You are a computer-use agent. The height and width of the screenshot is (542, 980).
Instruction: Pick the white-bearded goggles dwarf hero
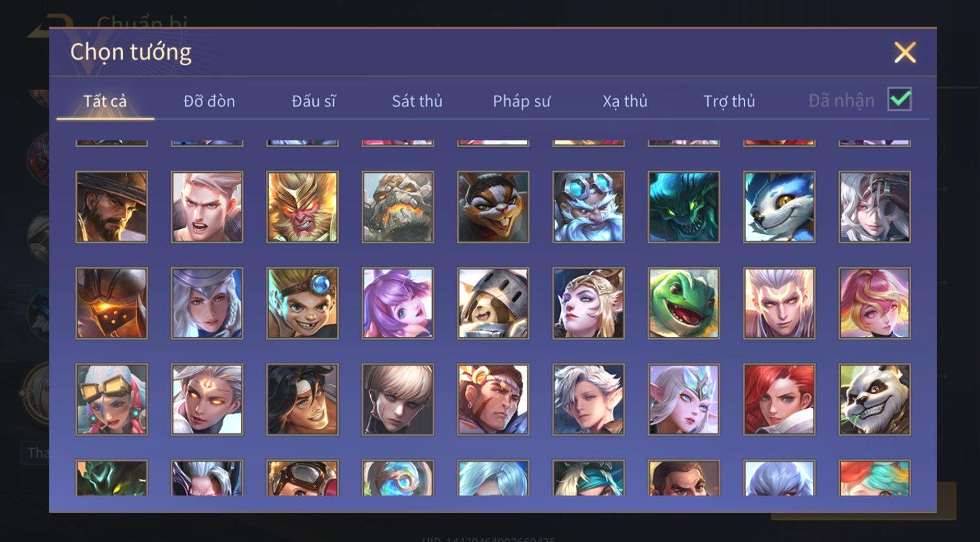tap(589, 207)
